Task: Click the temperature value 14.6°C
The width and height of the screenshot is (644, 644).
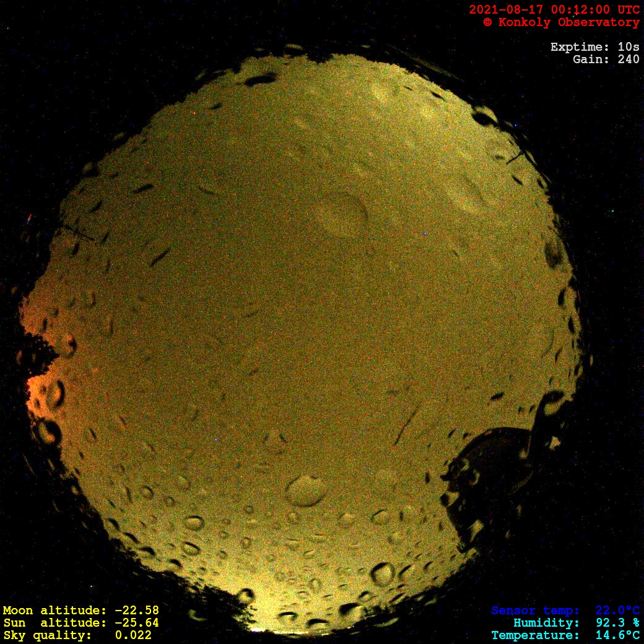Action: (617, 635)
